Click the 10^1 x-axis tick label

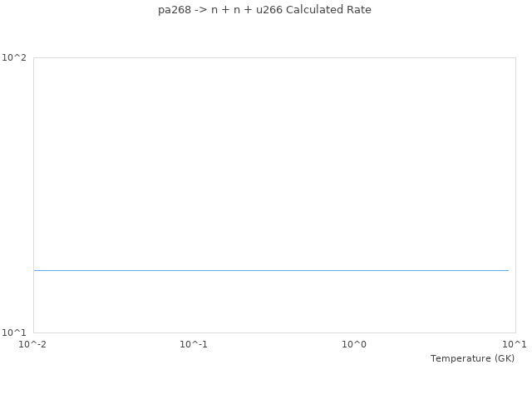[x=515, y=344]
